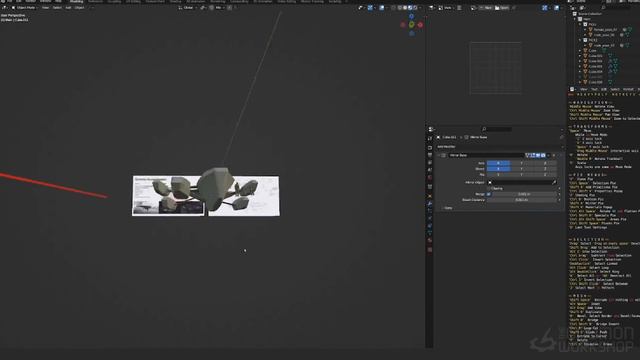Collapse the Mirror Base modifier panel
The width and height of the screenshot is (640, 360).
pyautogui.click(x=439, y=156)
